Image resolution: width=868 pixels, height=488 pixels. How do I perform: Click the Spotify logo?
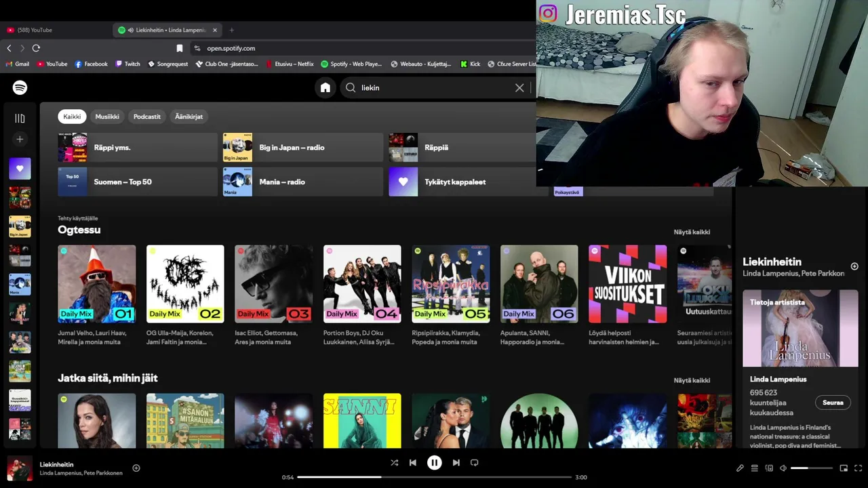point(20,87)
